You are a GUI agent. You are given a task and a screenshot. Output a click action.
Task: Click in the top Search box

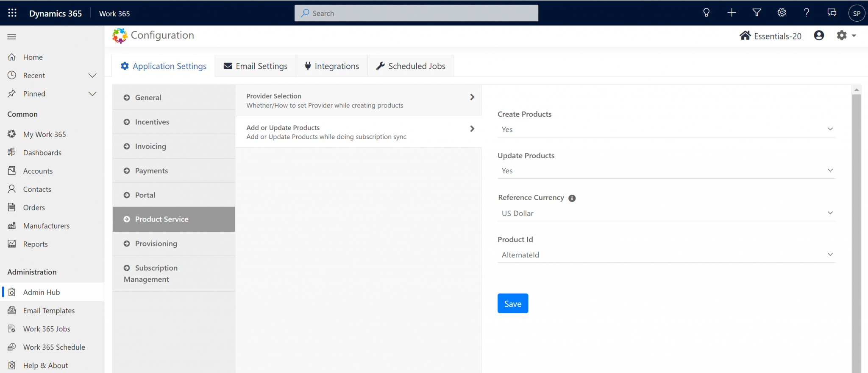[x=416, y=13]
